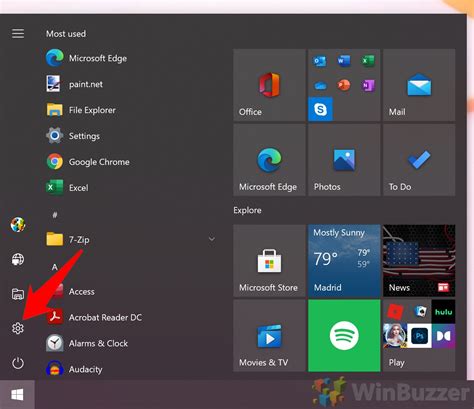Image resolution: width=474 pixels, height=409 pixels.
Task: Open Excel icon in Office group tile
Action: (368, 61)
